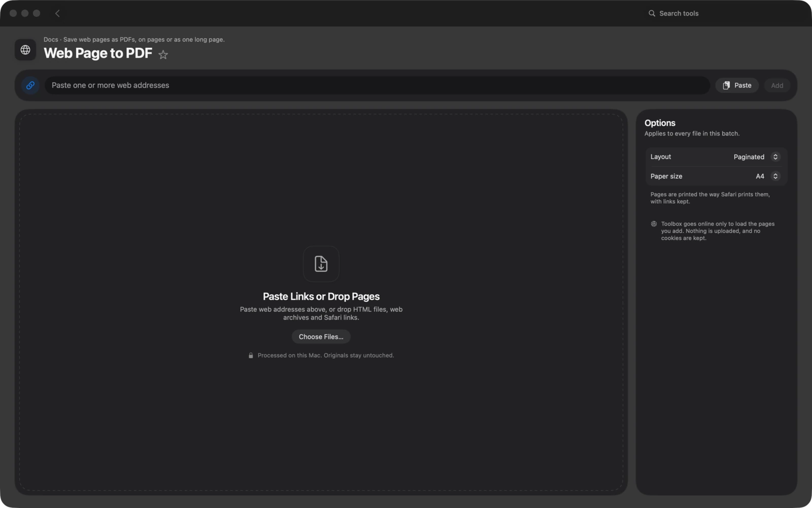Close the window with red traffic light

[x=13, y=13]
